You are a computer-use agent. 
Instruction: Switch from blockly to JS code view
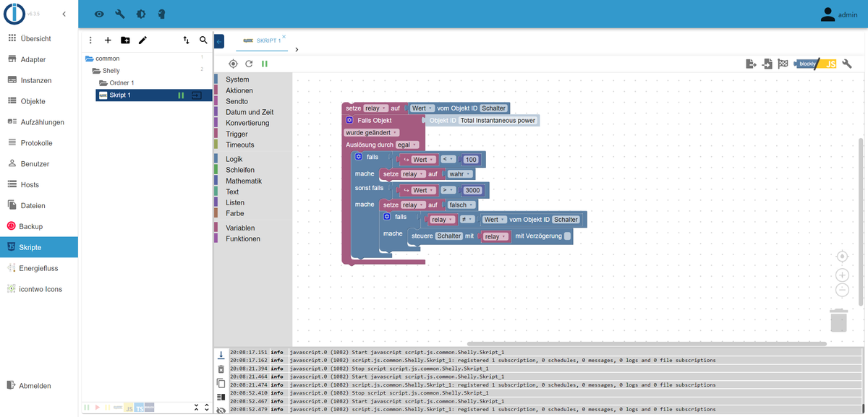pos(815,64)
